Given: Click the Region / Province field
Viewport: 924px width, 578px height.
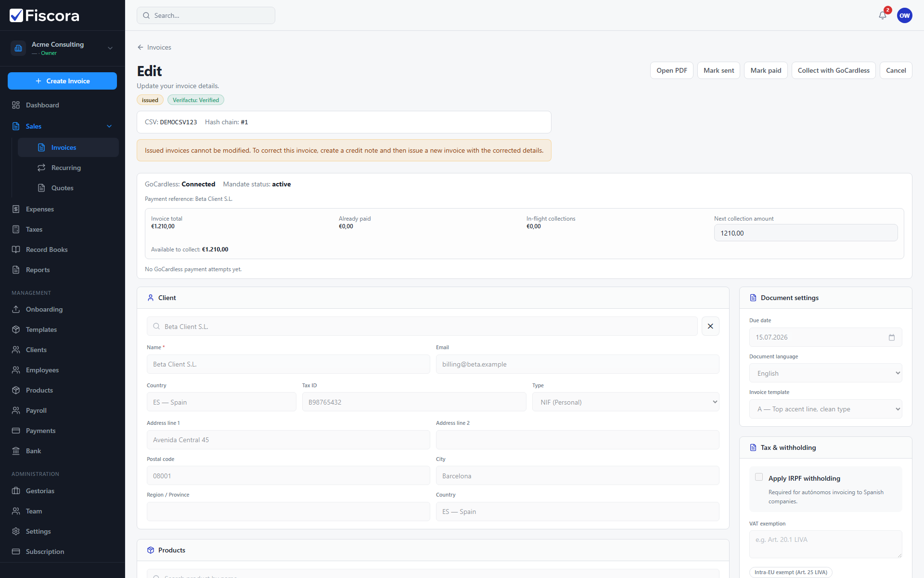Looking at the screenshot, I should (288, 512).
